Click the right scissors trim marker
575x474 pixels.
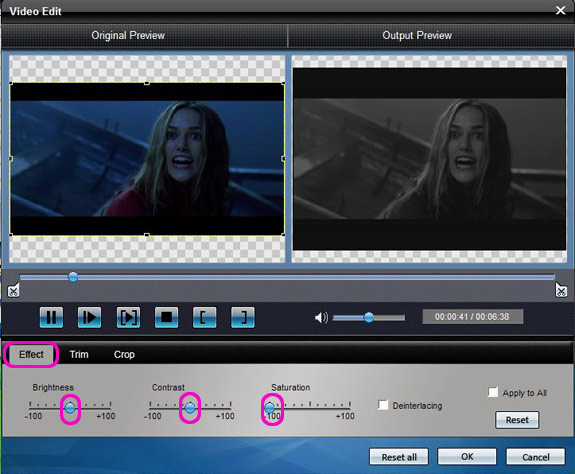click(561, 290)
